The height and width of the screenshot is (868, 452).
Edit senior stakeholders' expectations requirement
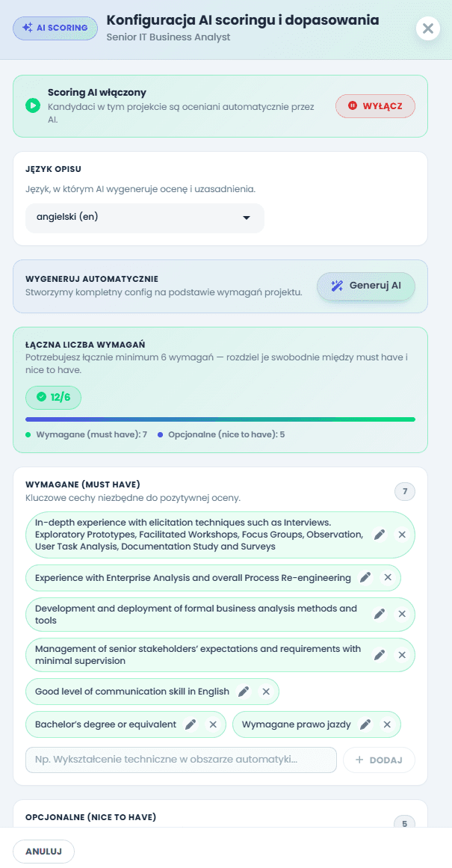click(x=379, y=655)
